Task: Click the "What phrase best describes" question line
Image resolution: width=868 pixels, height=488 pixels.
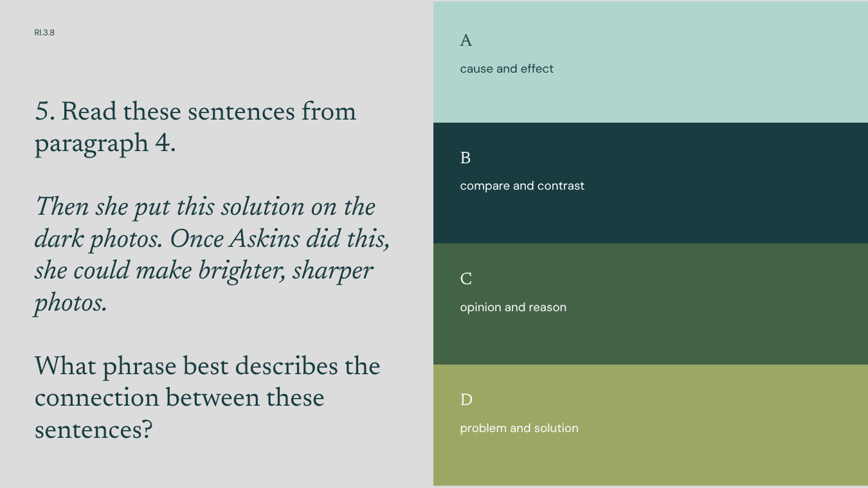Action: pyautogui.click(x=207, y=366)
